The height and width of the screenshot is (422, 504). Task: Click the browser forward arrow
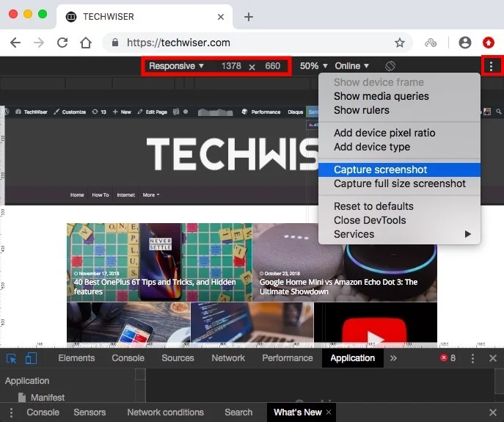[x=39, y=43]
